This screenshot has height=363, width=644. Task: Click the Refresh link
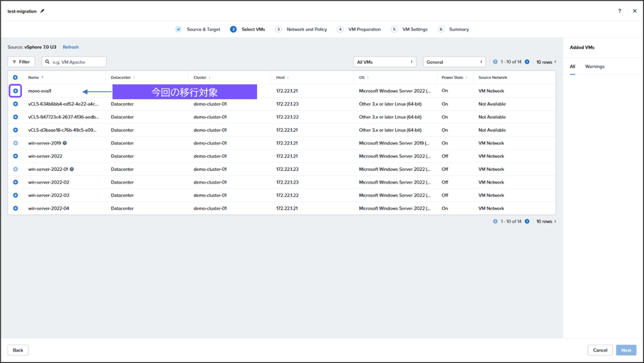click(71, 47)
